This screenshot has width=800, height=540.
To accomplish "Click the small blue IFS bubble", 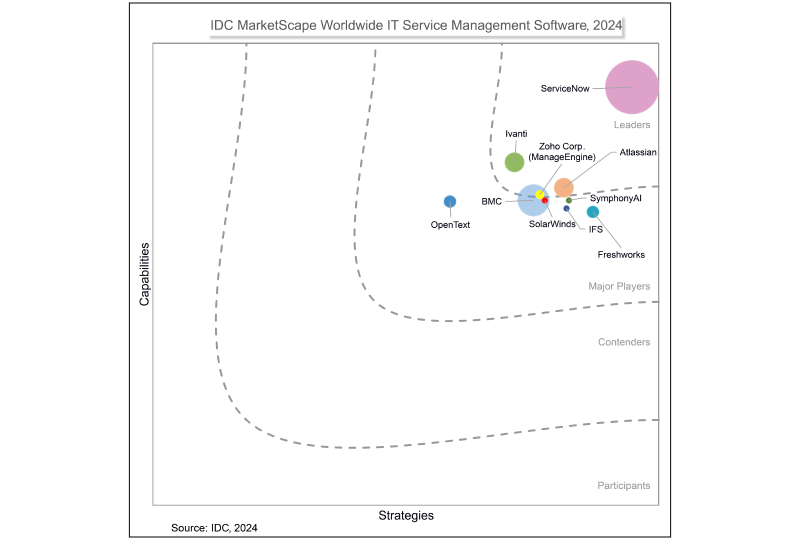I will (x=566, y=208).
